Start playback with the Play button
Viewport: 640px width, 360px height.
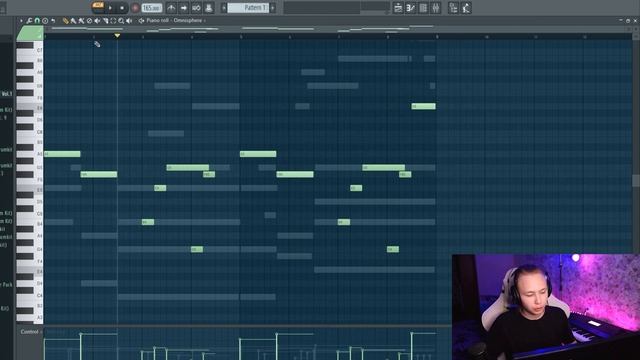(110, 8)
